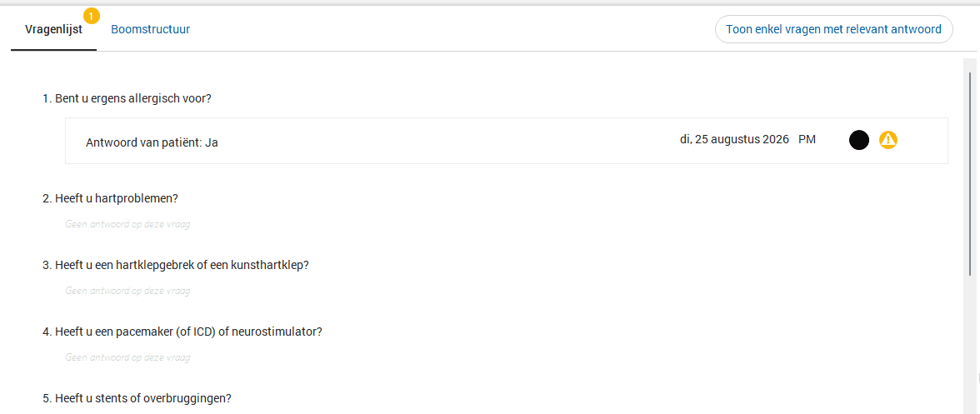The width and height of the screenshot is (980, 414).
Task: Click Geen antwoord text under pacemaker question
Action: [x=127, y=357]
